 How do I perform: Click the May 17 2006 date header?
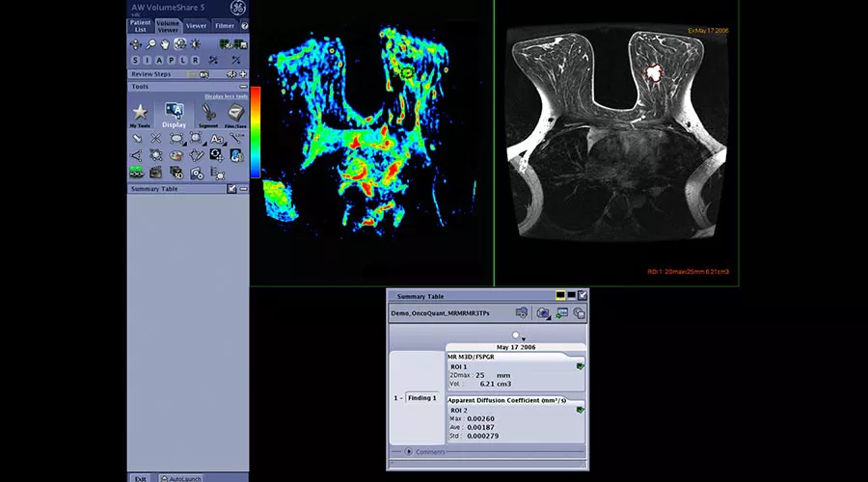coord(516,347)
